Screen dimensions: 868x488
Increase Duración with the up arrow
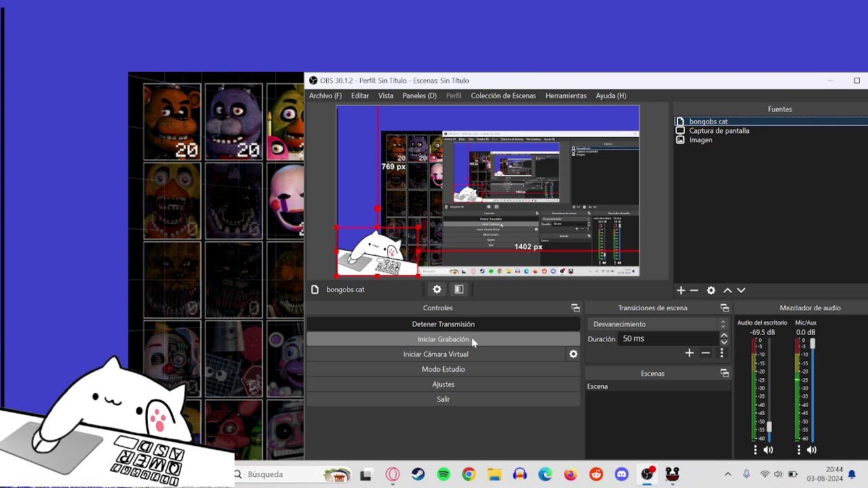[x=724, y=335]
